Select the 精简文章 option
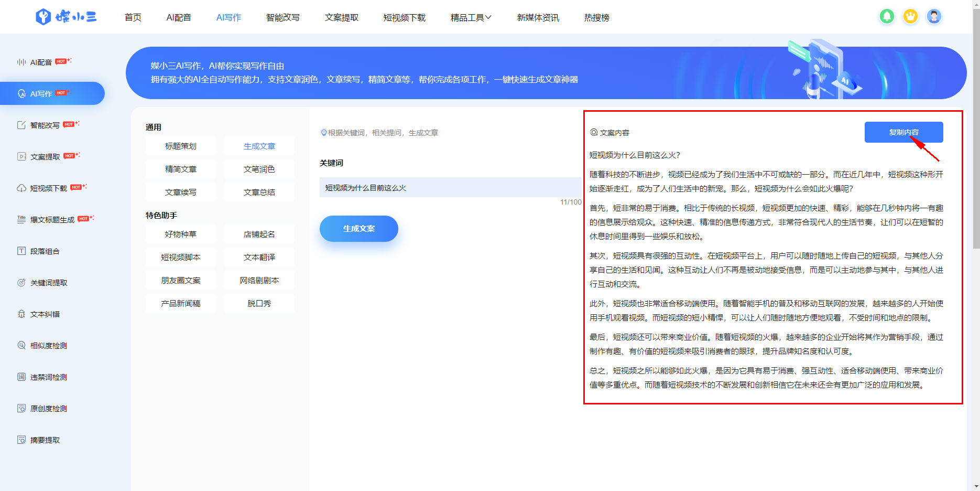The height and width of the screenshot is (491, 980). click(181, 169)
